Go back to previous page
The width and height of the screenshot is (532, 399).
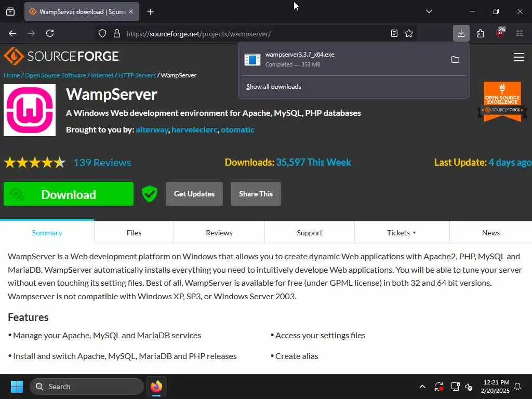(12, 33)
